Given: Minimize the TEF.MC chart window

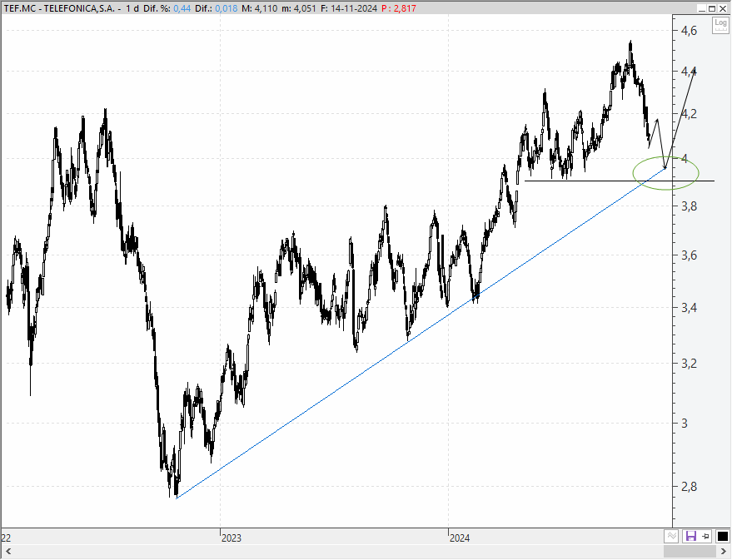Looking at the screenshot, I should coord(702,8).
